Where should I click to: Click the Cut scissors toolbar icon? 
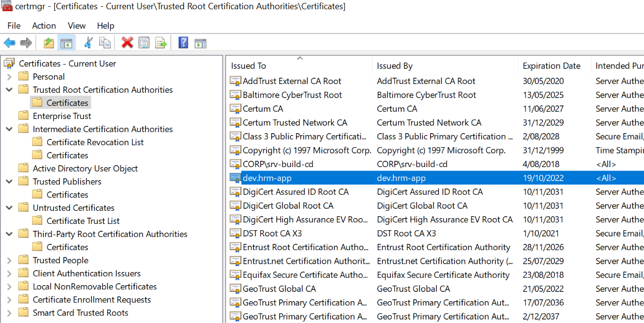88,43
